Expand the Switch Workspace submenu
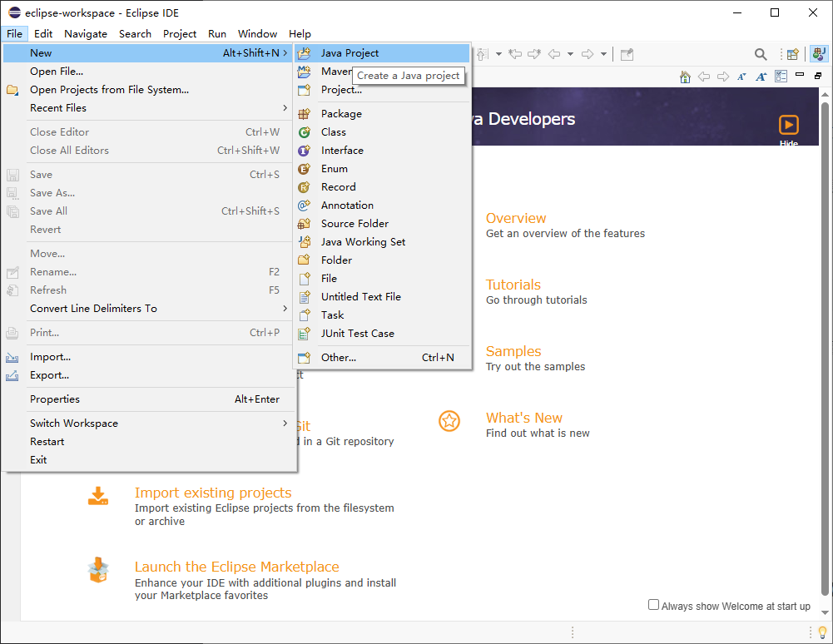The image size is (833, 644). 285,423
